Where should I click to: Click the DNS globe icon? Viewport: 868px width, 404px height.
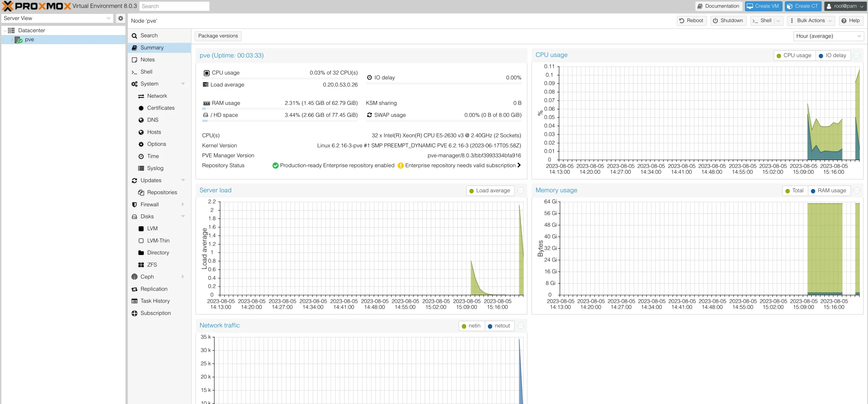point(141,120)
